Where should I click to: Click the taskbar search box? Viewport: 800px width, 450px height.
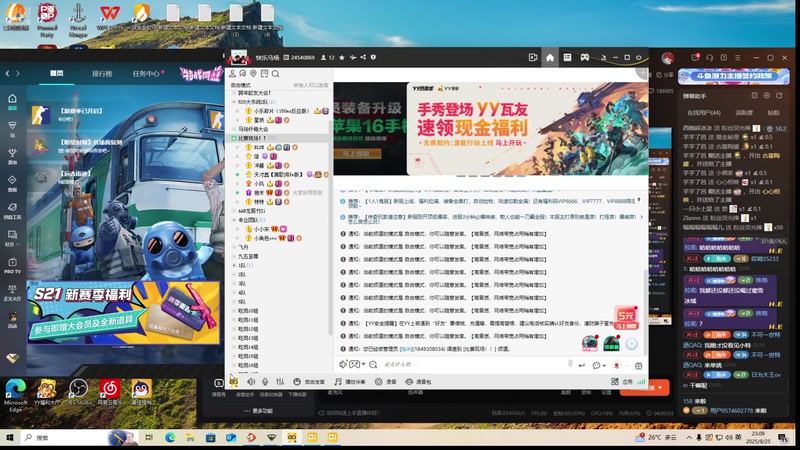click(77, 438)
